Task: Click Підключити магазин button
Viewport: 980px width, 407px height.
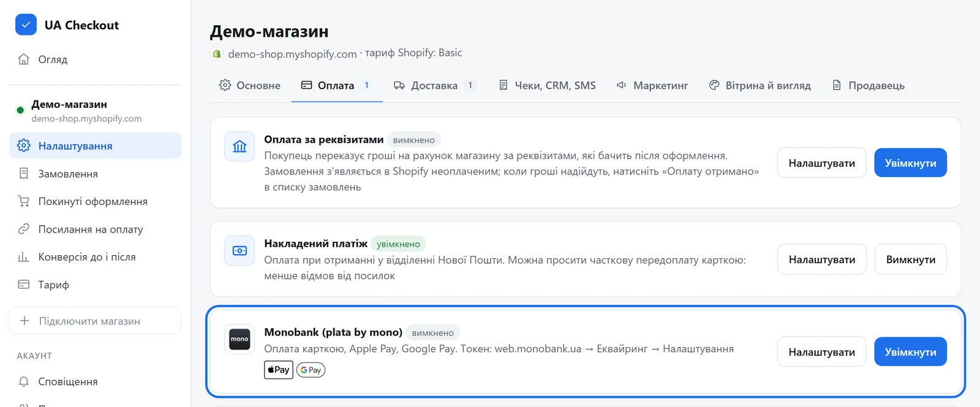Action: pyautogui.click(x=95, y=321)
